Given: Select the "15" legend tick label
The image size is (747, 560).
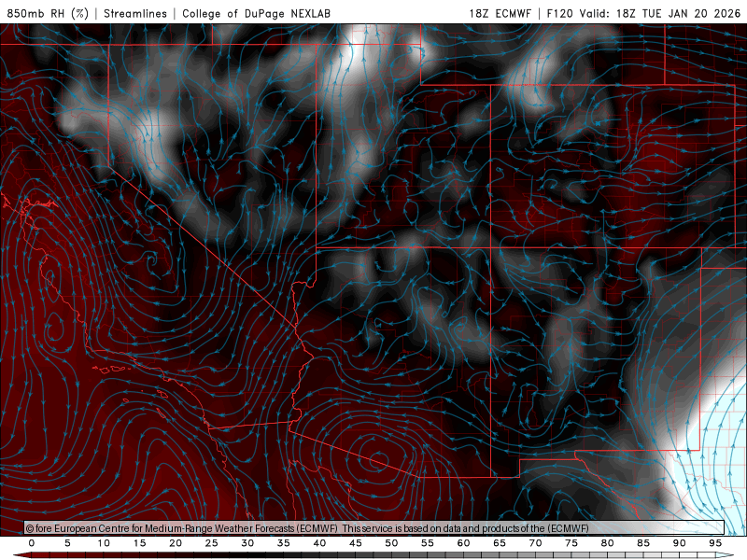Looking at the screenshot, I should click(139, 543).
